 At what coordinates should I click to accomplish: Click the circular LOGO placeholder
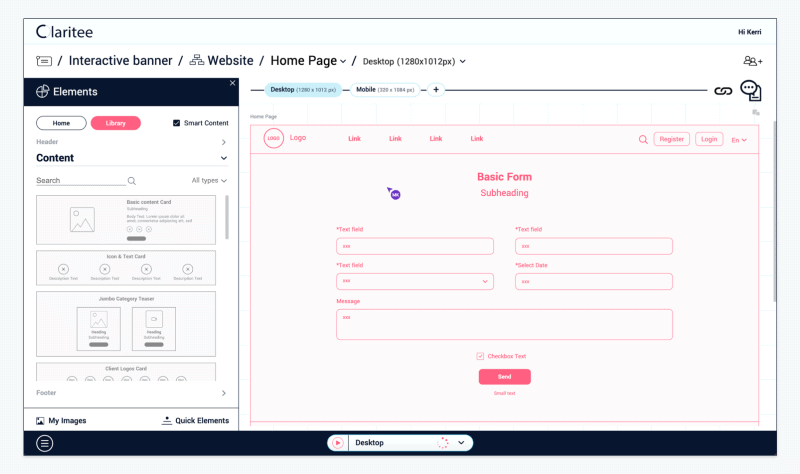coord(273,138)
